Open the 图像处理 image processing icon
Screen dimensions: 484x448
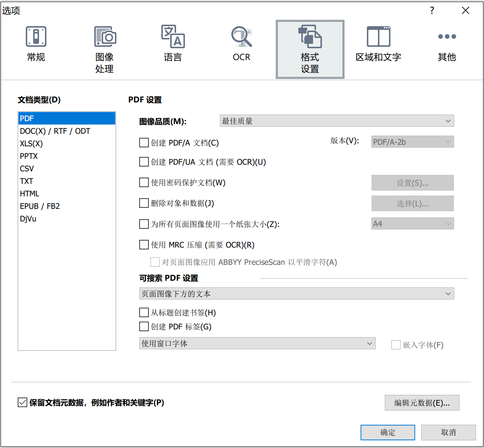pyautogui.click(x=105, y=36)
